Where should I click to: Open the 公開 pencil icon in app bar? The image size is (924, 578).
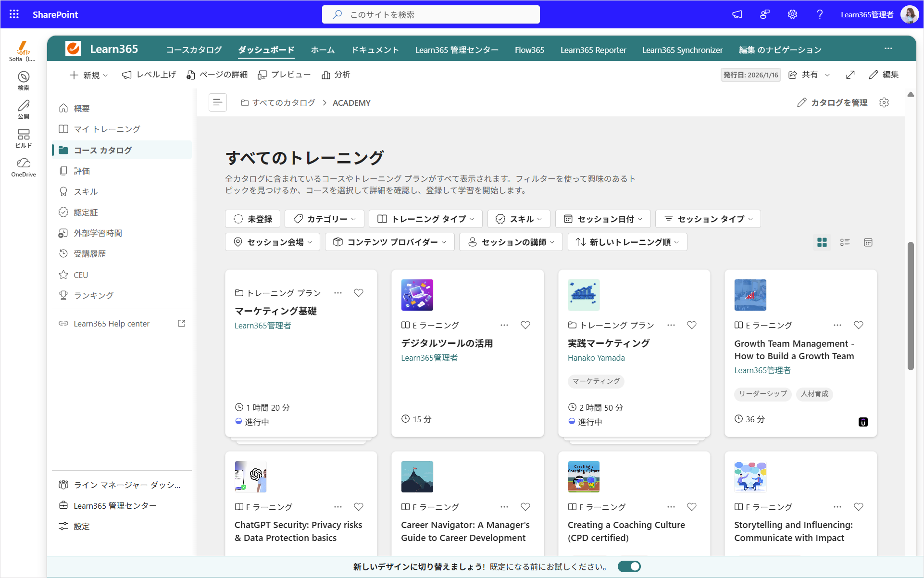click(x=24, y=110)
